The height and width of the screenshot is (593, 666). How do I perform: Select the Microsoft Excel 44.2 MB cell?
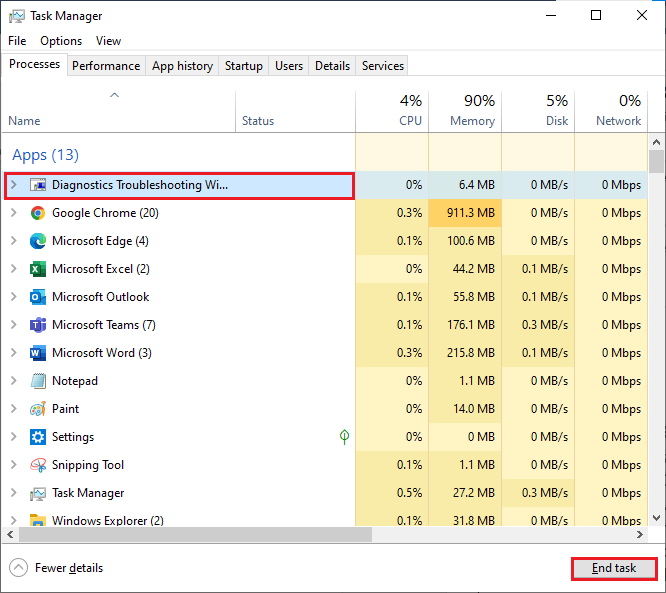pos(465,269)
